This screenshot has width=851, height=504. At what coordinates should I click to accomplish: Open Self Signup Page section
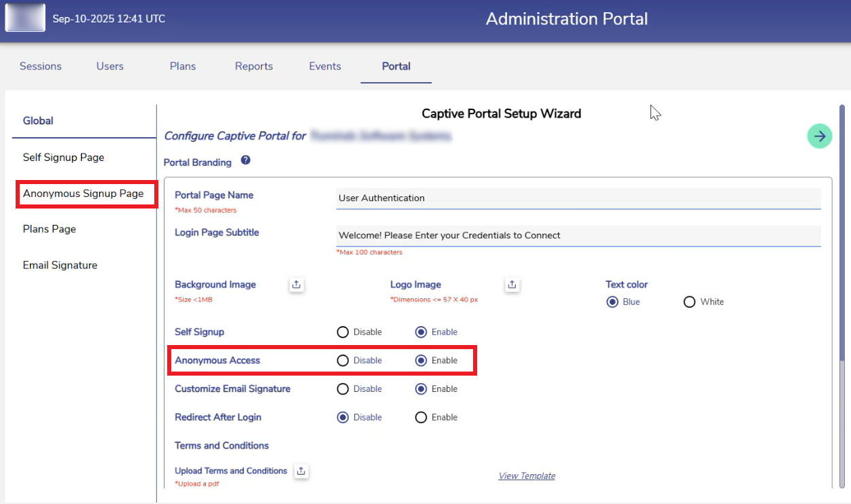tap(64, 158)
